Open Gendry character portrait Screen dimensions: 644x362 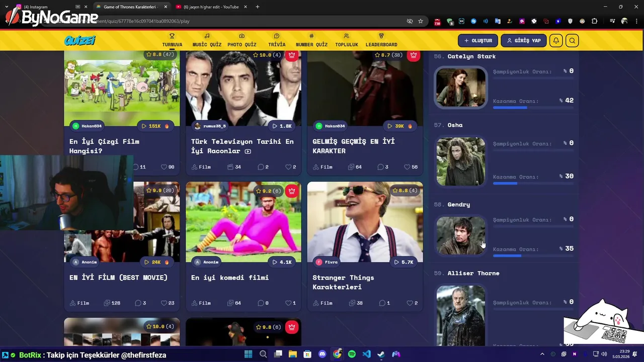pos(461,236)
